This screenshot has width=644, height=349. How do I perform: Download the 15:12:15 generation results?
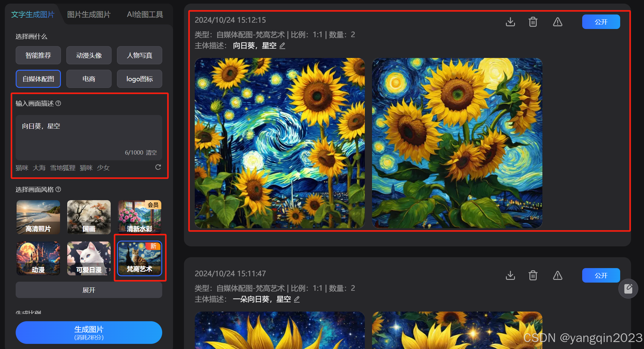click(510, 22)
